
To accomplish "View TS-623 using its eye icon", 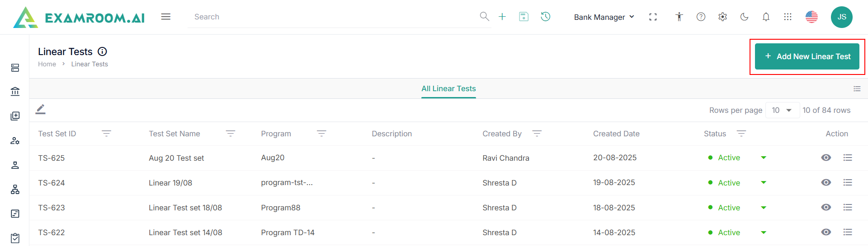I will [826, 207].
